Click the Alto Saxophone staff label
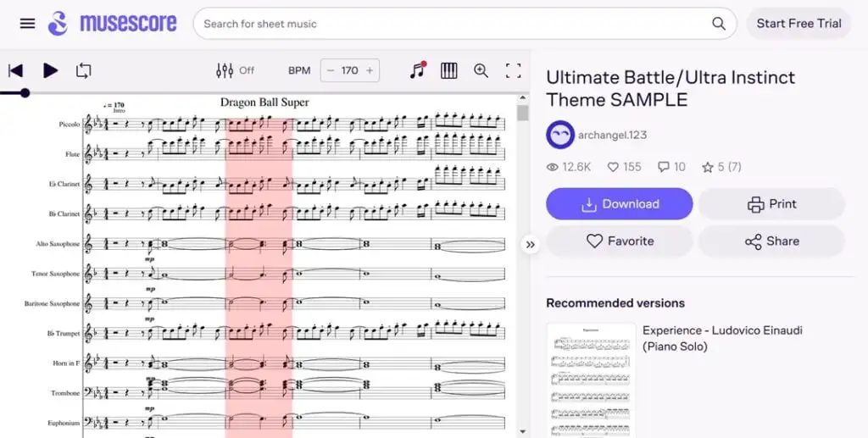The width and height of the screenshot is (868, 438). coord(58,244)
